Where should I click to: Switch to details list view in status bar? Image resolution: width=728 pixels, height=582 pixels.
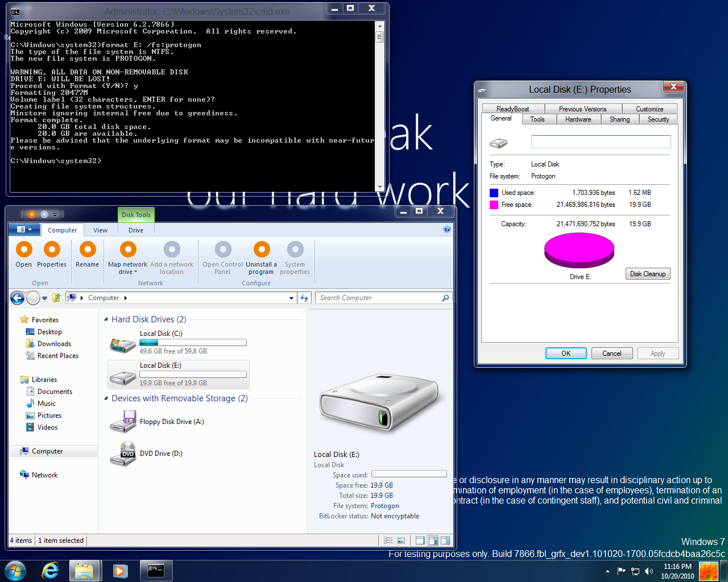pos(388,541)
